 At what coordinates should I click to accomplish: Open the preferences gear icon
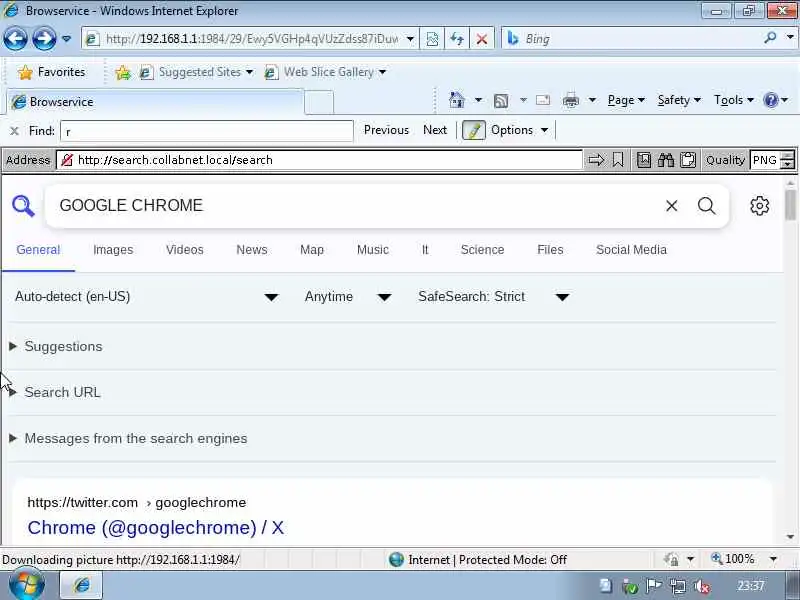coord(760,206)
